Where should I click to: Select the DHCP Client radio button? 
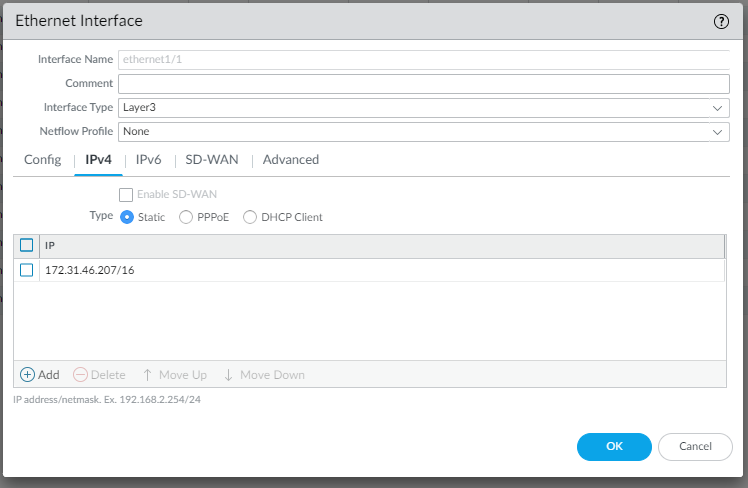[x=250, y=217]
